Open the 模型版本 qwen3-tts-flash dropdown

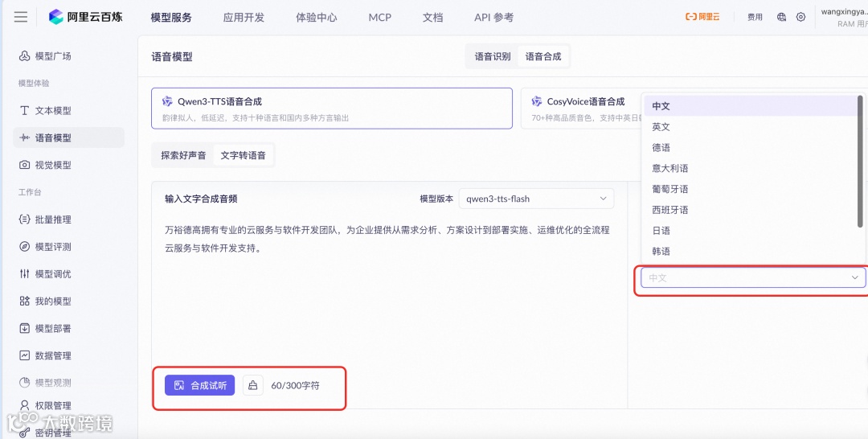click(x=536, y=199)
